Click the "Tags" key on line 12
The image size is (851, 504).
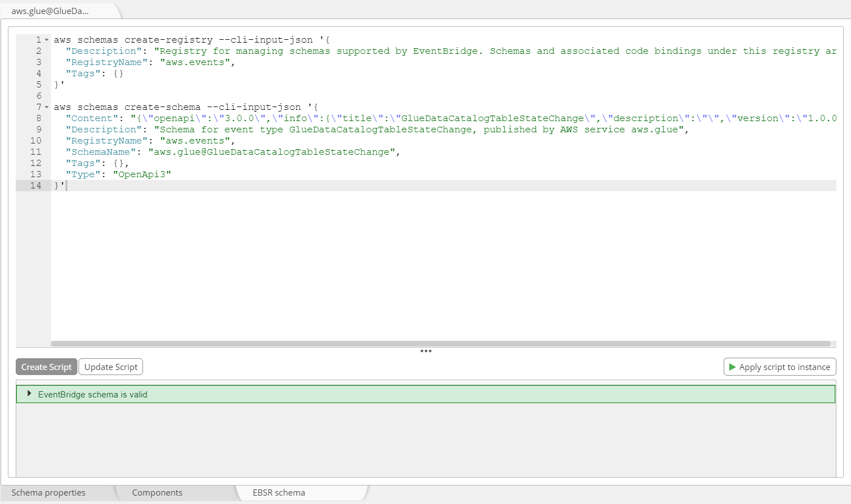pos(83,163)
